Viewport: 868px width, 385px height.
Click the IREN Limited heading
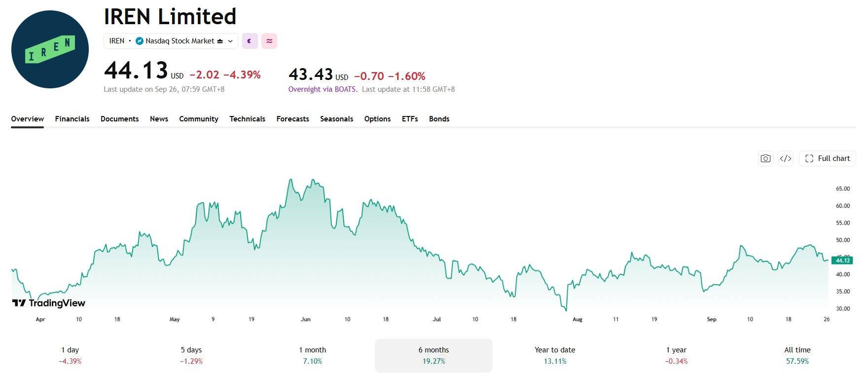click(170, 16)
